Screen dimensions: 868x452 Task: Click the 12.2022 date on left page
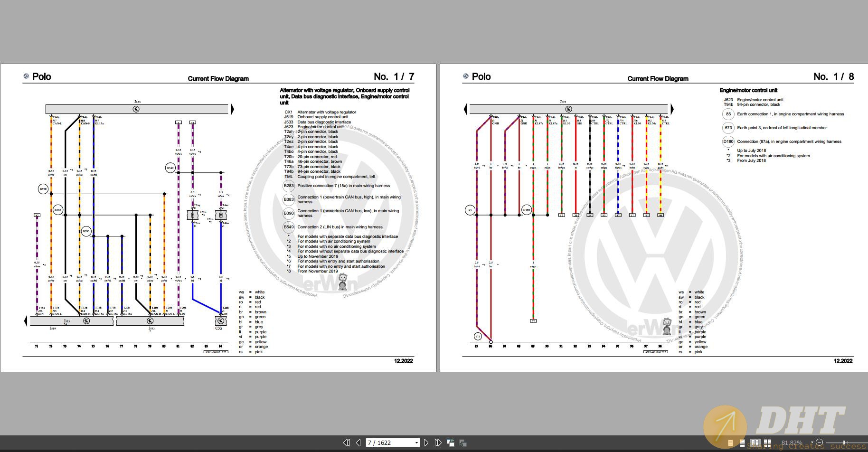pyautogui.click(x=403, y=361)
